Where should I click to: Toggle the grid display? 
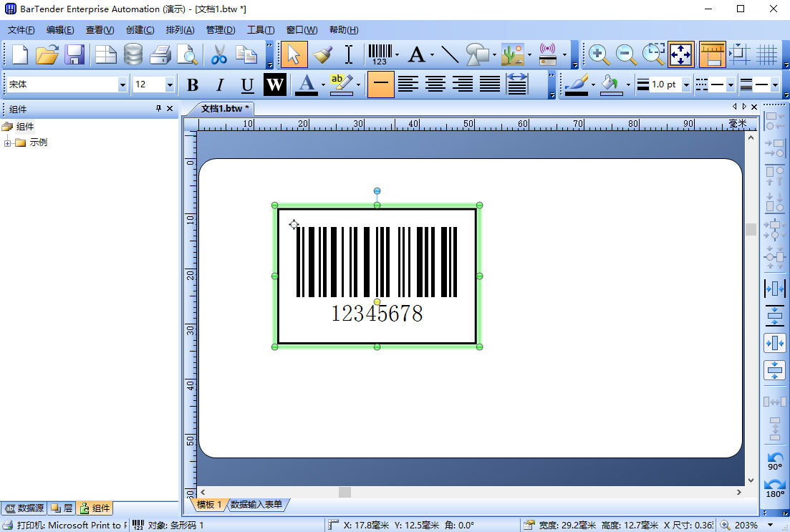(x=767, y=54)
